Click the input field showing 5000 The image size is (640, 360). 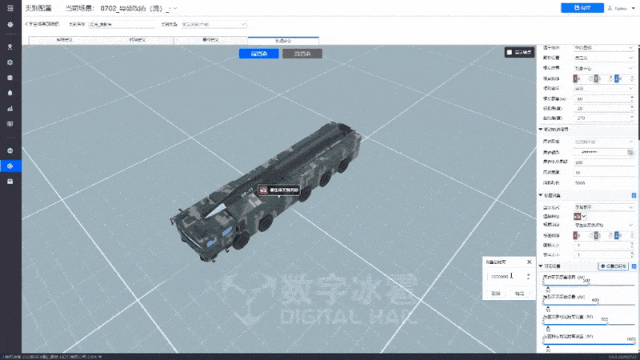coord(604,183)
